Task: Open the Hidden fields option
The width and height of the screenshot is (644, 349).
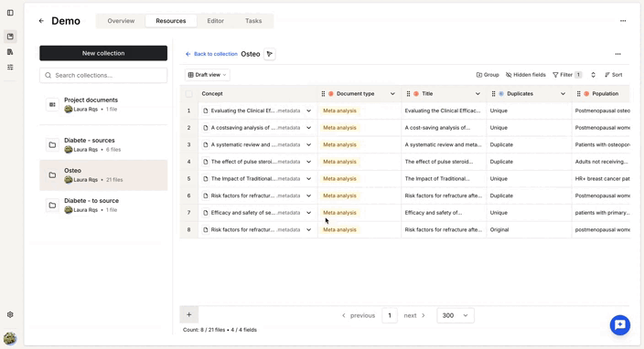Action: coord(526,75)
